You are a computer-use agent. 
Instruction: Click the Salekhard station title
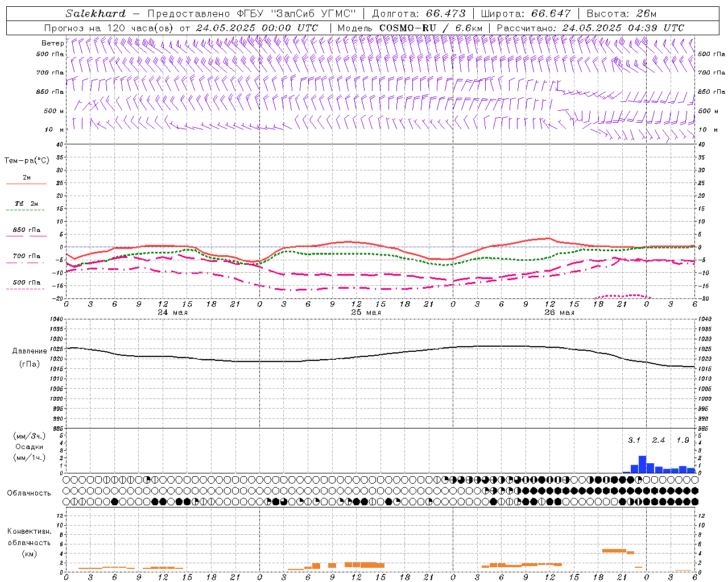tap(96, 14)
